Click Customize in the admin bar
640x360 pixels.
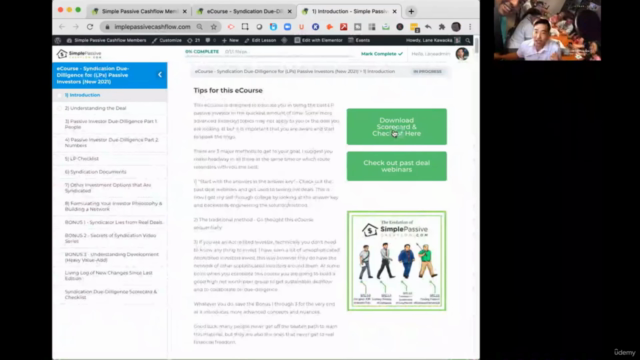point(167,40)
